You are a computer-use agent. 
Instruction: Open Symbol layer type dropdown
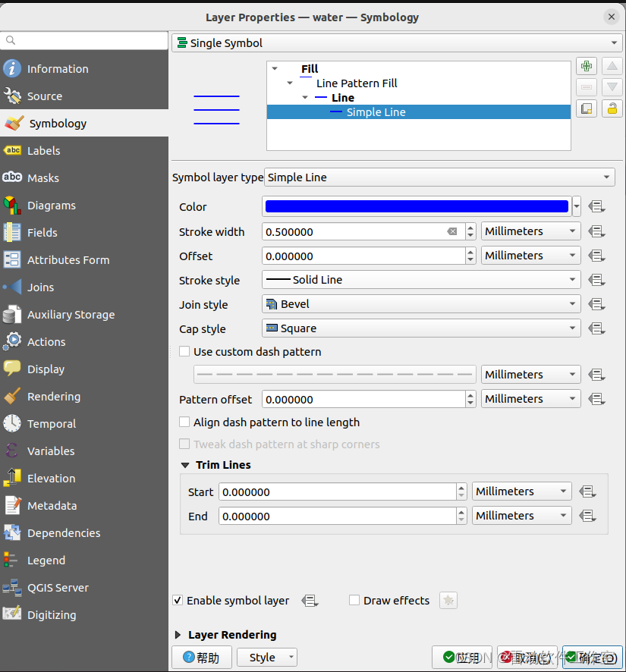439,177
